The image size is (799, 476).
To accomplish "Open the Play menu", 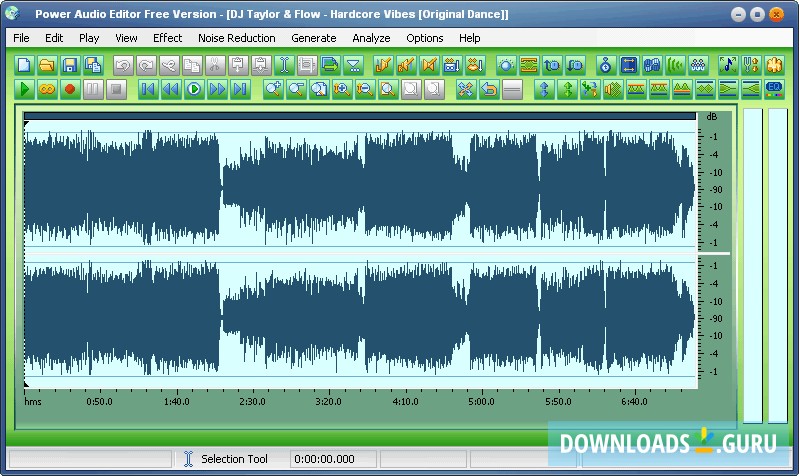I will (89, 38).
